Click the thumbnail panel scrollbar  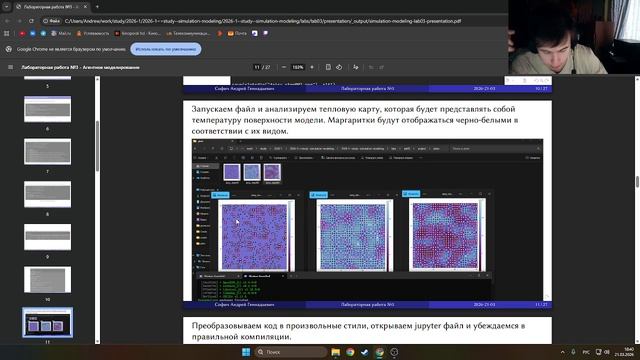(97, 146)
